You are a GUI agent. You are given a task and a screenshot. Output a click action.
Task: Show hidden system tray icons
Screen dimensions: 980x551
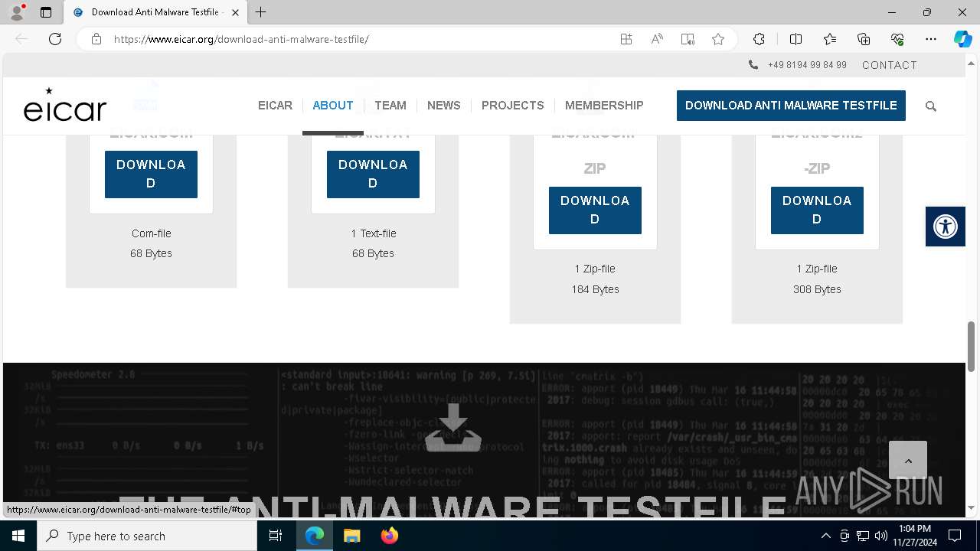click(x=825, y=536)
